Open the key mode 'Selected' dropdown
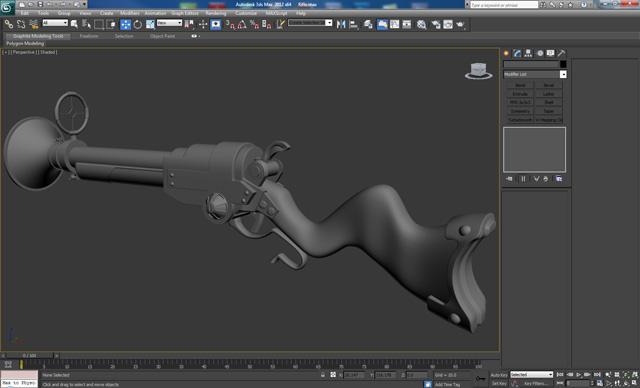Image resolution: width=640 pixels, height=388 pixels. pyautogui.click(x=531, y=375)
